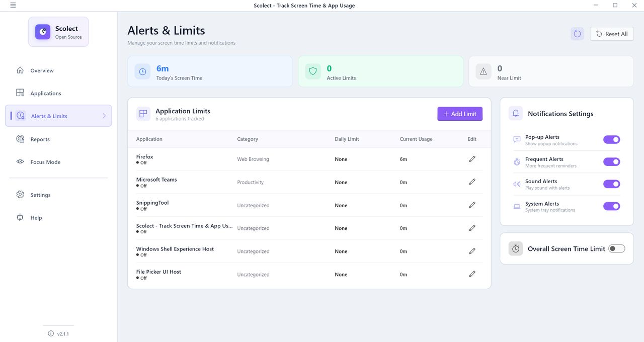The image size is (644, 342).
Task: Mute the Sound Alerts toggle
Action: pyautogui.click(x=612, y=184)
